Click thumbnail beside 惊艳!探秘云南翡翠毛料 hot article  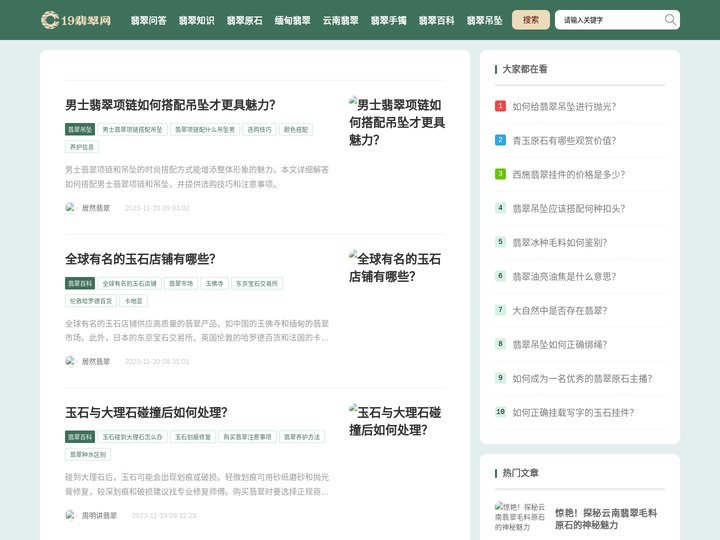click(x=520, y=517)
